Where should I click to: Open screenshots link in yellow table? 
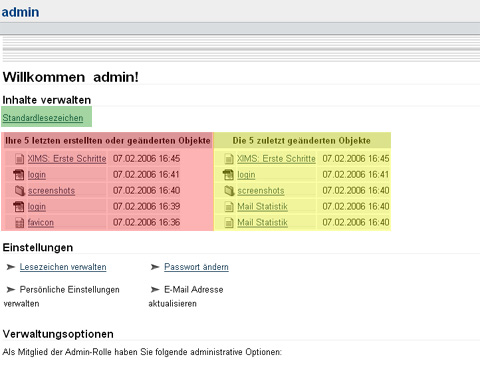[x=261, y=191]
